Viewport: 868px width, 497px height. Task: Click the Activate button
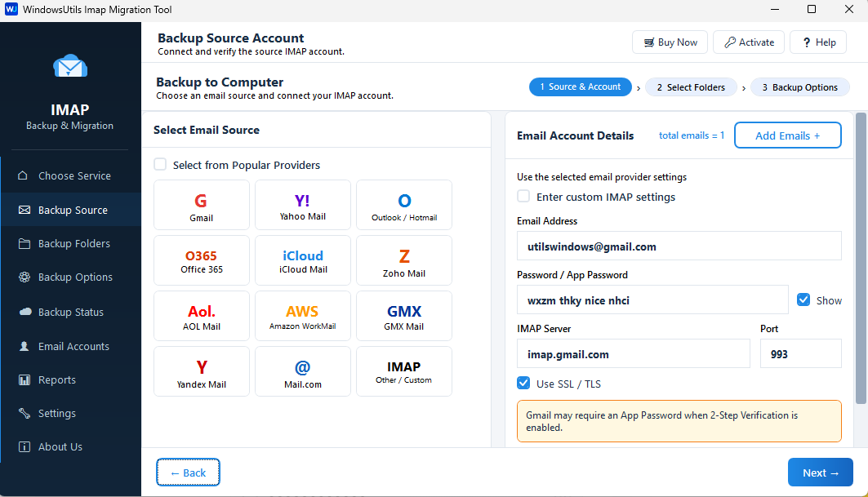749,42
